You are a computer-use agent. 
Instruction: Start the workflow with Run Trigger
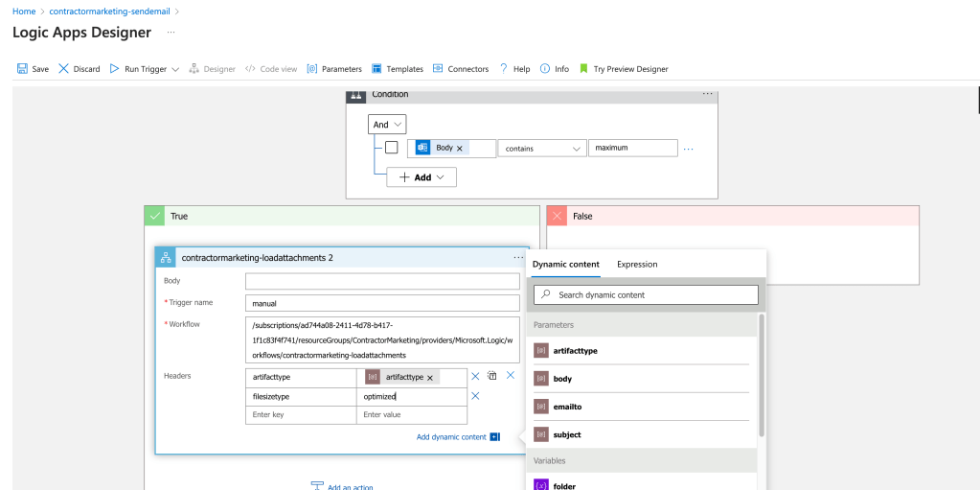pyautogui.click(x=138, y=69)
